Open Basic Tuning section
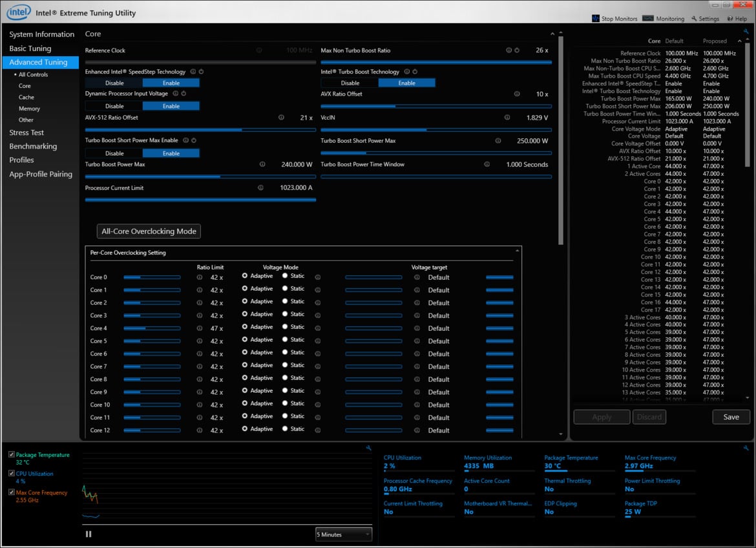The height and width of the screenshot is (548, 756). pos(30,48)
